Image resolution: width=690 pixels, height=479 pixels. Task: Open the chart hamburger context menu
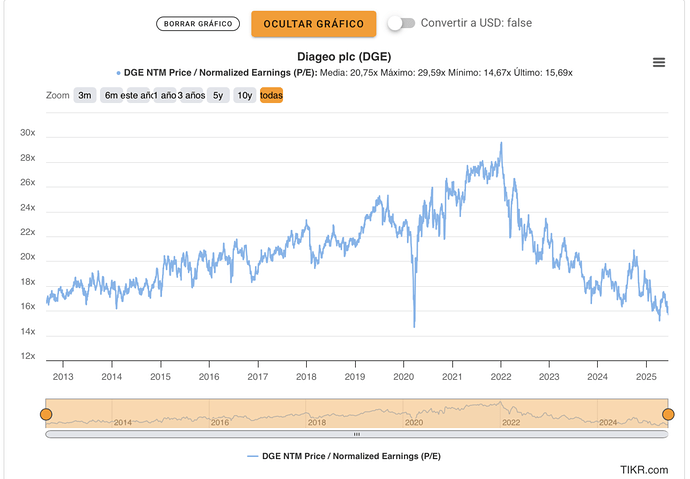click(658, 62)
